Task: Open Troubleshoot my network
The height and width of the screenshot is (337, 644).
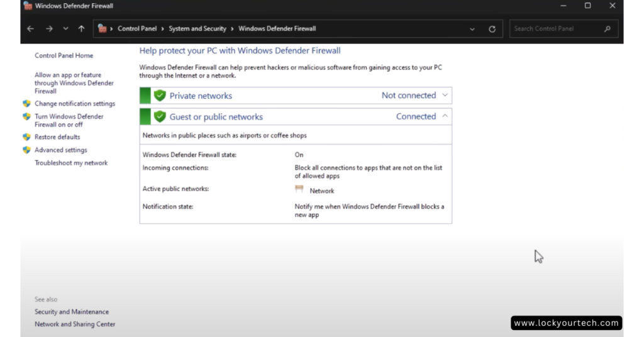Action: coord(71,163)
